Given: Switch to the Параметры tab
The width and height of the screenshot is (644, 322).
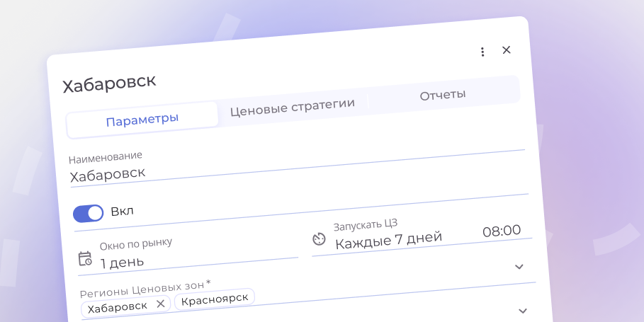Looking at the screenshot, I should 142,120.
